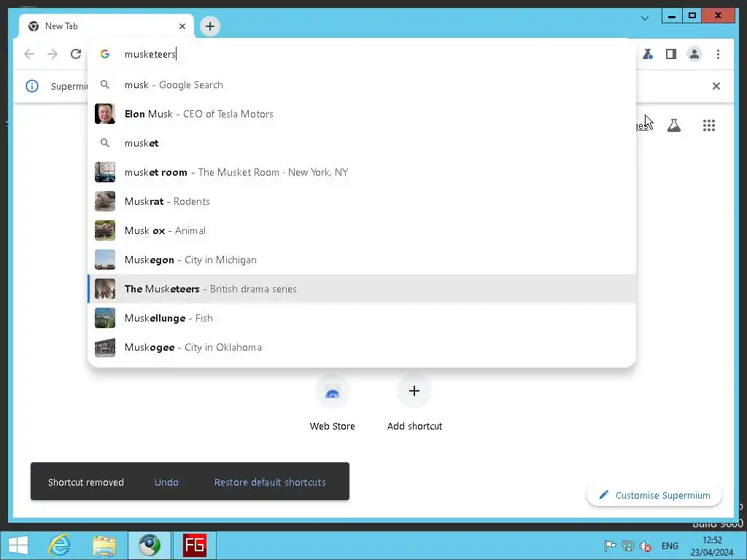Open the experiments flask icon in toolbar
The height and width of the screenshot is (560, 747).
point(648,54)
